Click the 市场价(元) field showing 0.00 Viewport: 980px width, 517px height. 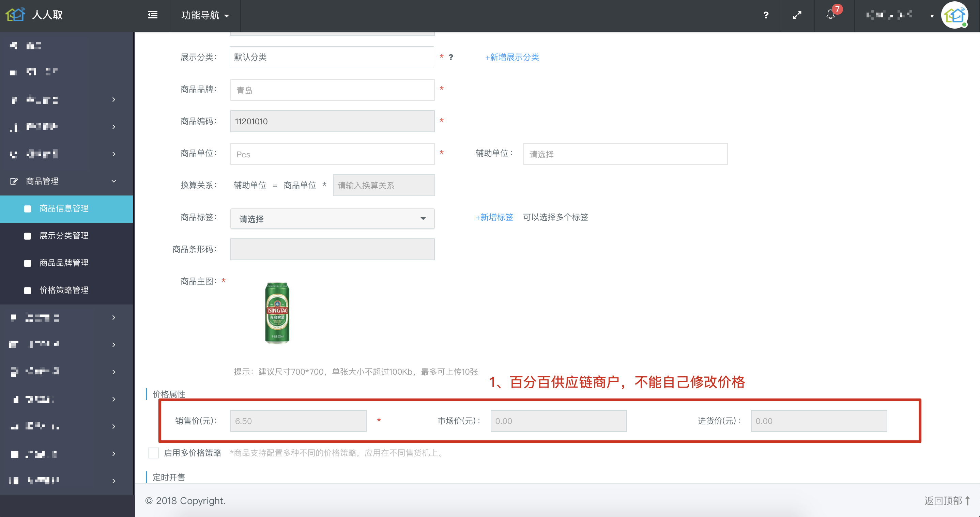(558, 421)
